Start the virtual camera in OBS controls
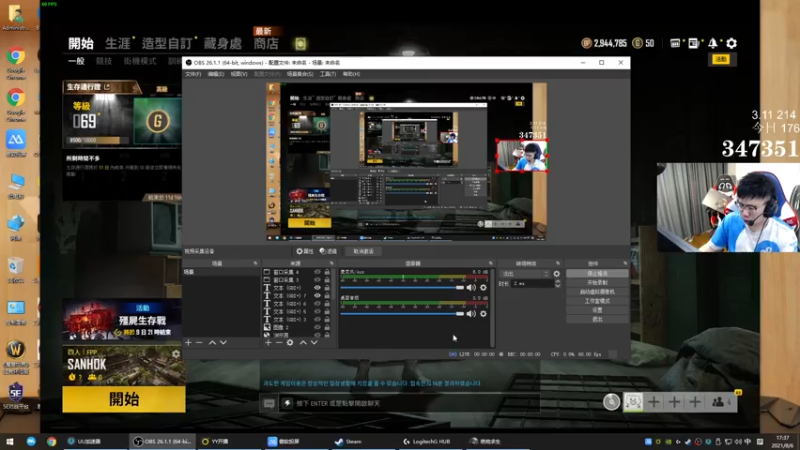 click(x=597, y=292)
